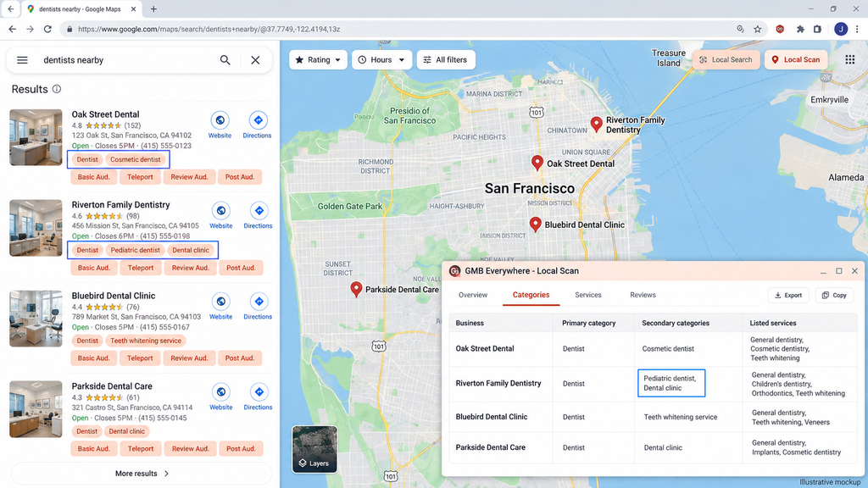The width and height of the screenshot is (868, 488).
Task: Open Oak Street Dental listing title
Action: (105, 114)
